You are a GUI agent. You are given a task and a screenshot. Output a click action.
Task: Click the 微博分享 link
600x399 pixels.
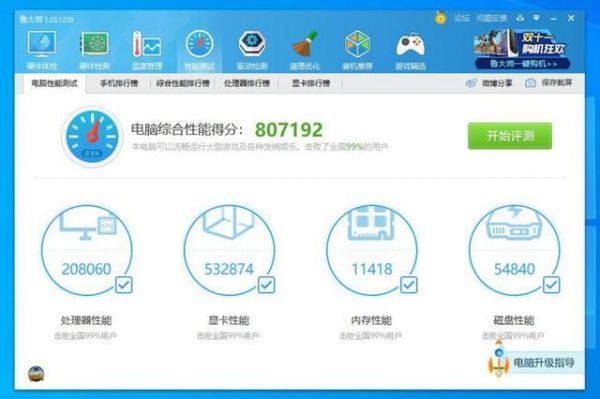tap(497, 83)
